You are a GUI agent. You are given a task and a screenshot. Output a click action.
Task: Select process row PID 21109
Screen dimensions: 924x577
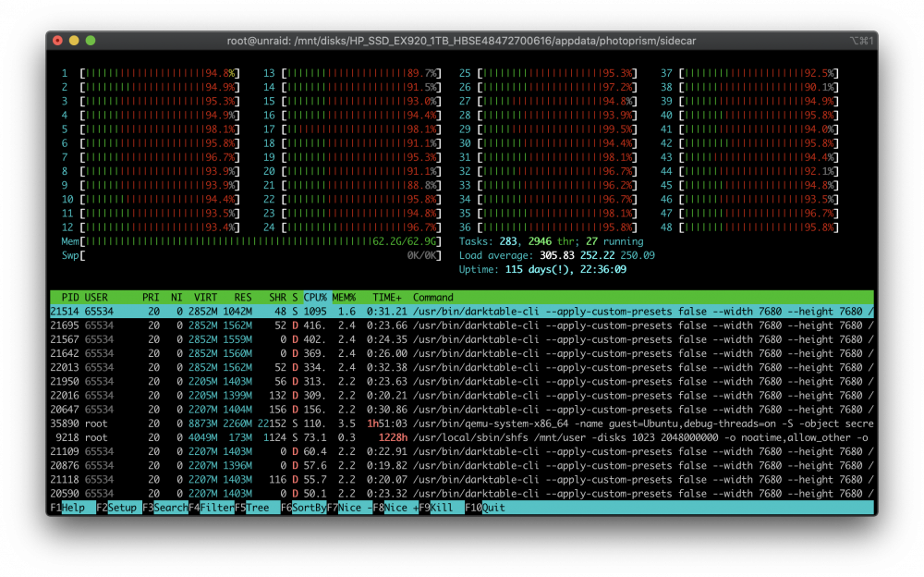coord(461,452)
